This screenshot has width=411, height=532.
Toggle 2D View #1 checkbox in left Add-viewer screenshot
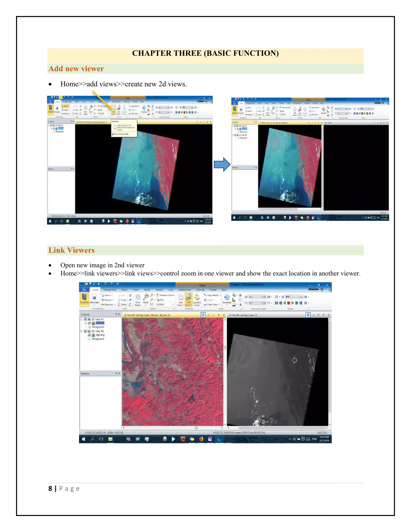pyautogui.click(x=51, y=125)
